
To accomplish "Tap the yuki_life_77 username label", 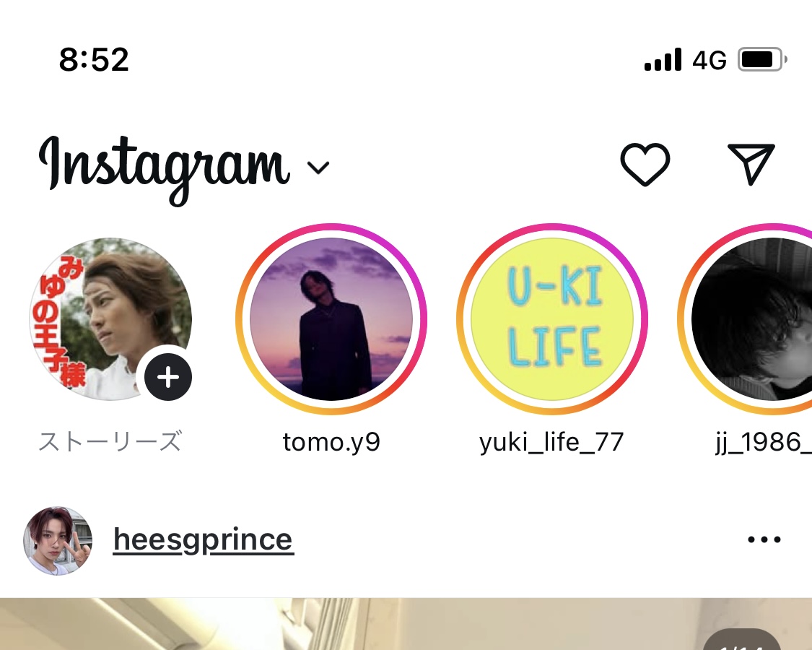I will [x=551, y=441].
